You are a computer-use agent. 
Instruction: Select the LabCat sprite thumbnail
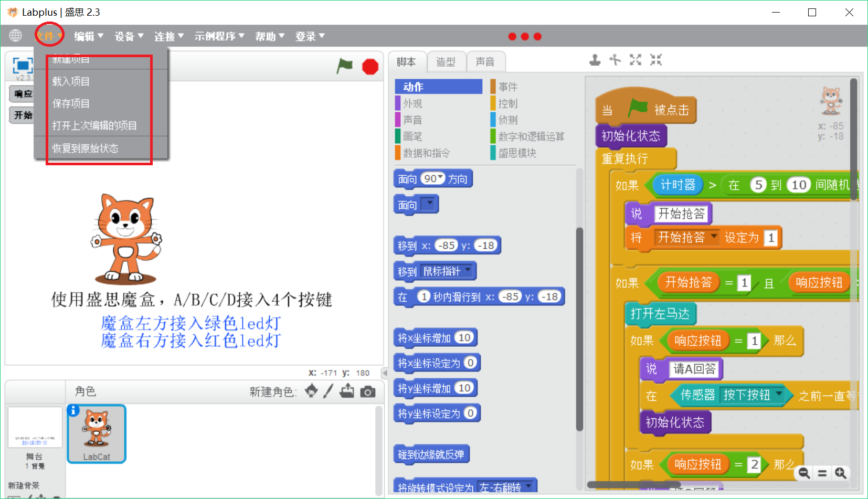[97, 434]
